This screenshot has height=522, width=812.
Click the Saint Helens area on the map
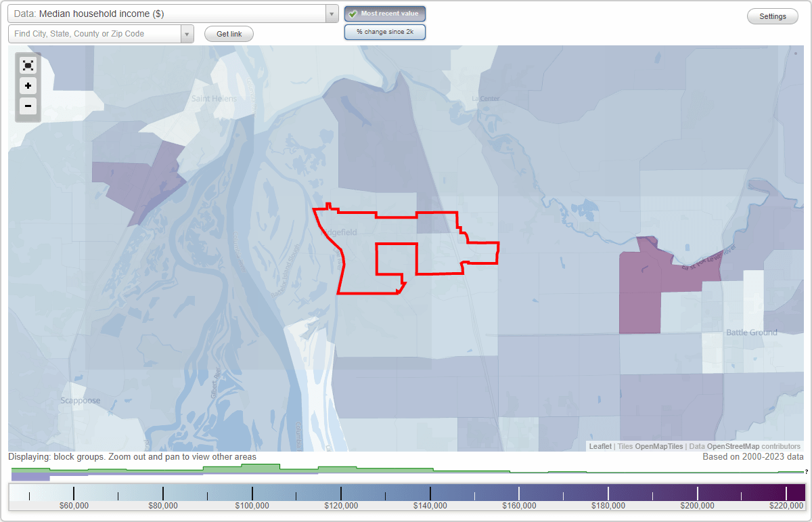click(215, 98)
